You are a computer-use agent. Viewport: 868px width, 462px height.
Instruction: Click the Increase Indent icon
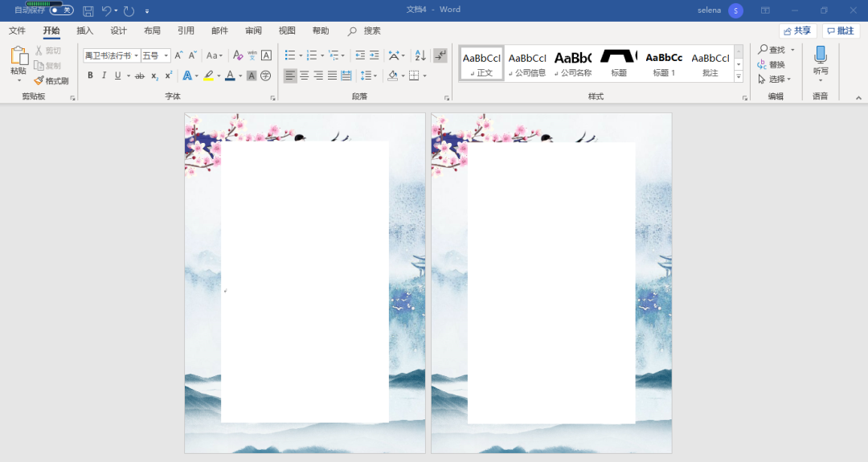(x=375, y=55)
